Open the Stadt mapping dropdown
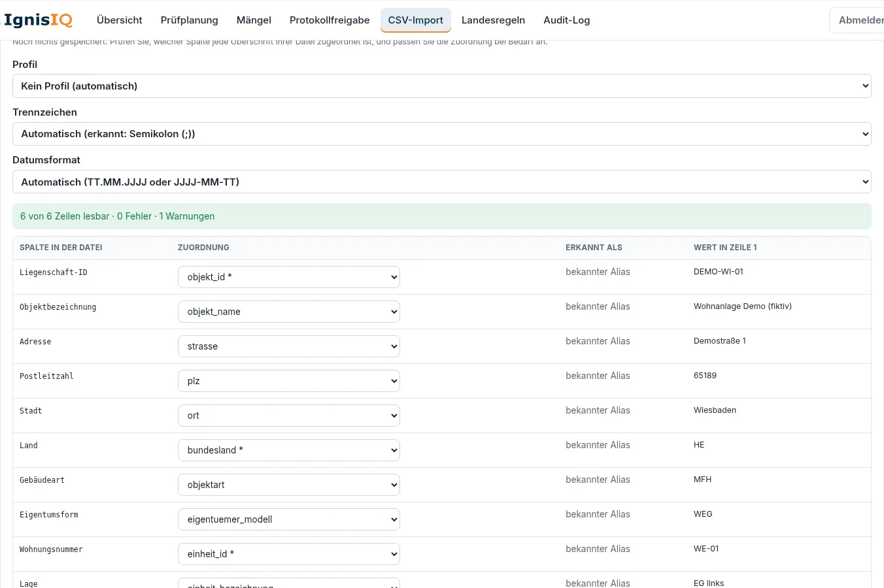The width and height of the screenshot is (884, 588). pos(289,416)
